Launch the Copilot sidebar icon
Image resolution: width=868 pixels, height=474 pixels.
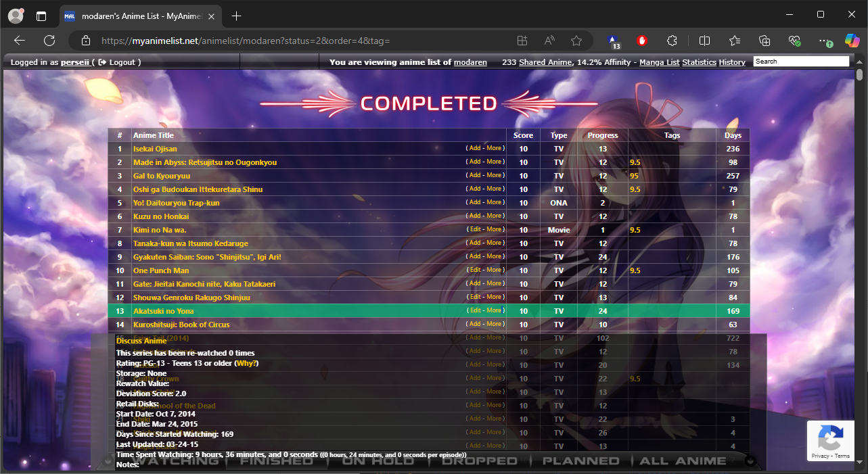[852, 41]
